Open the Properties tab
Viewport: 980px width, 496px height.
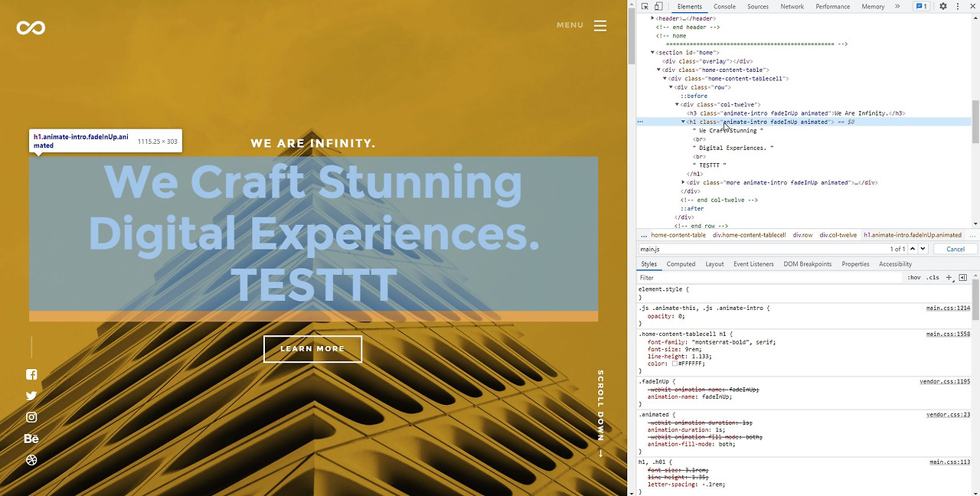855,264
